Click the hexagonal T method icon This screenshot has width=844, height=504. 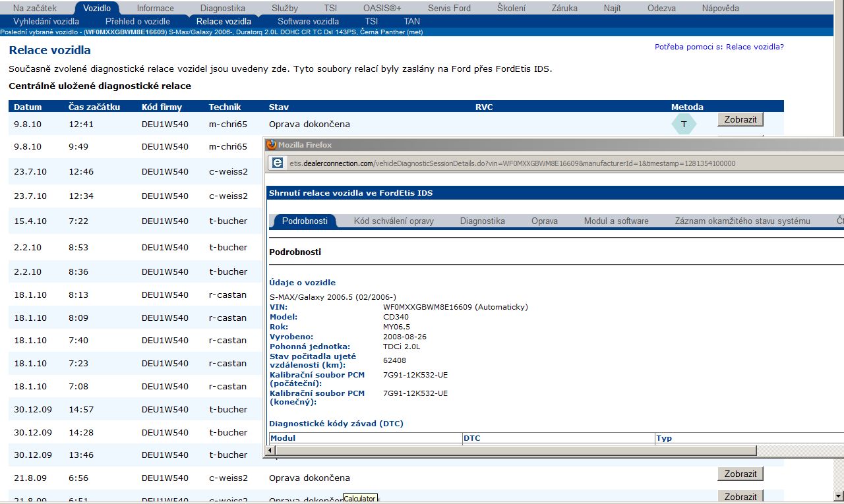[x=684, y=124]
